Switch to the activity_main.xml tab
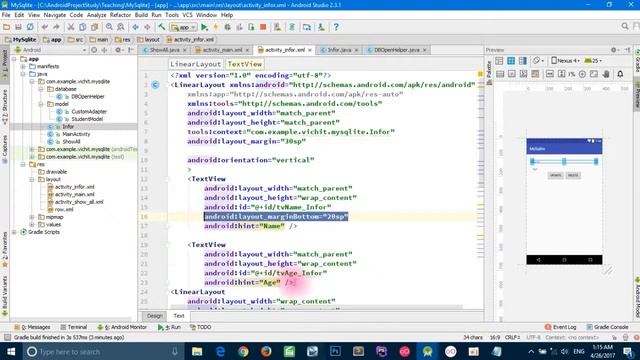 [x=222, y=50]
